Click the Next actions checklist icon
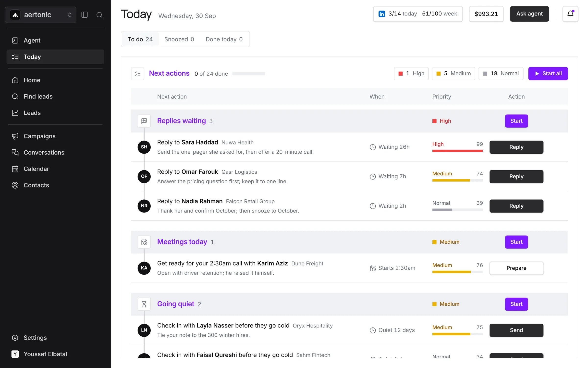 point(137,73)
